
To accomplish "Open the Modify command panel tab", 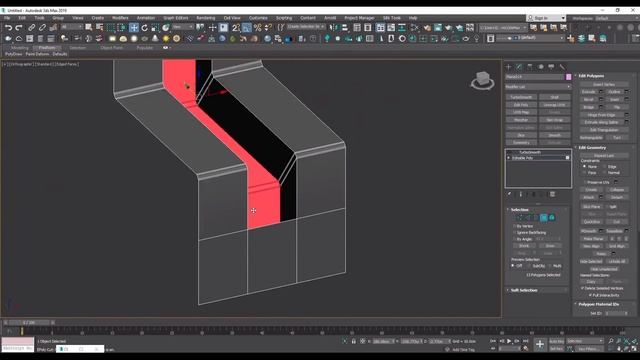I will pos(519,67).
